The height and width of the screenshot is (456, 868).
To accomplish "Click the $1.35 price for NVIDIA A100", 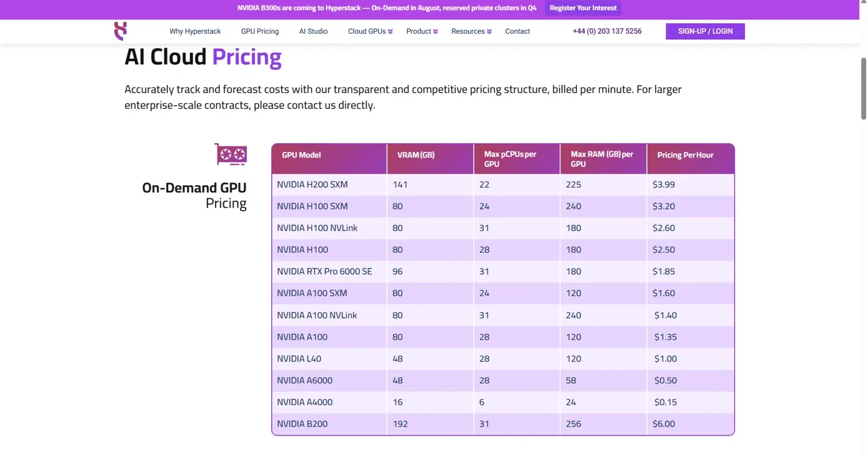I will [666, 337].
